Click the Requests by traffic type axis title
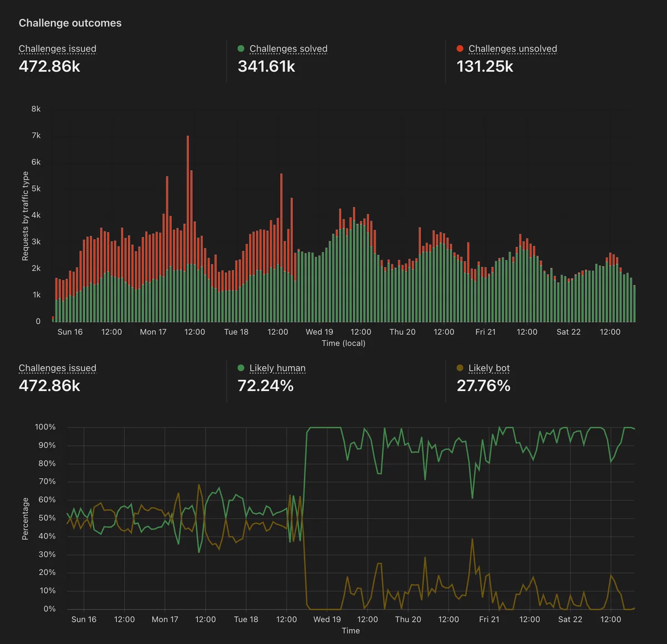Screen dimensions: 667x644 pos(25,216)
